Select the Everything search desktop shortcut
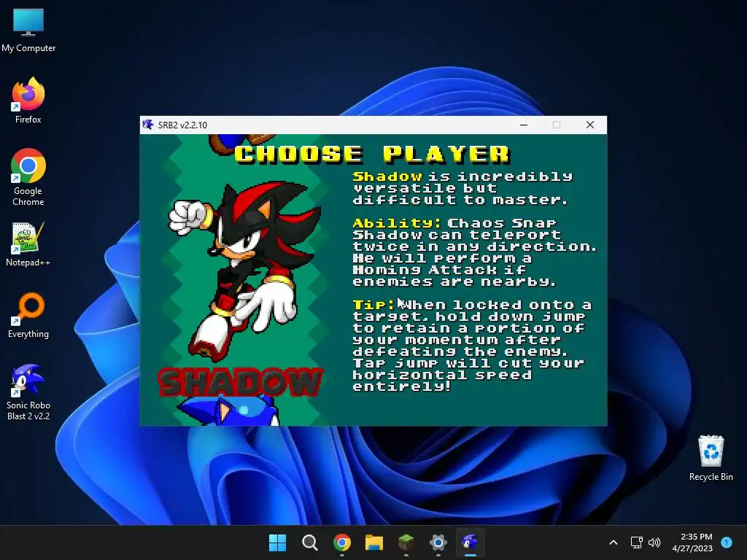 [x=28, y=315]
